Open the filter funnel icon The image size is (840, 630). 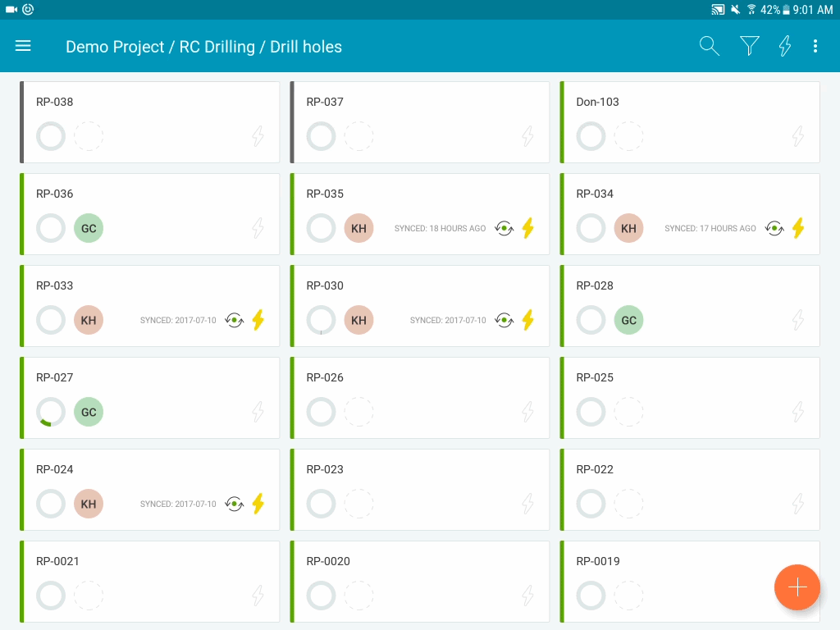click(749, 46)
